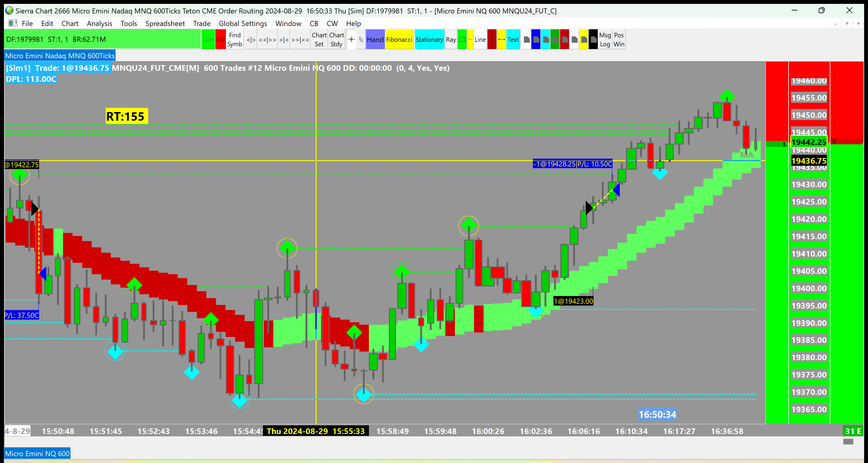The width and height of the screenshot is (868, 463).
Task: Open the Global Settings menu
Action: point(243,23)
